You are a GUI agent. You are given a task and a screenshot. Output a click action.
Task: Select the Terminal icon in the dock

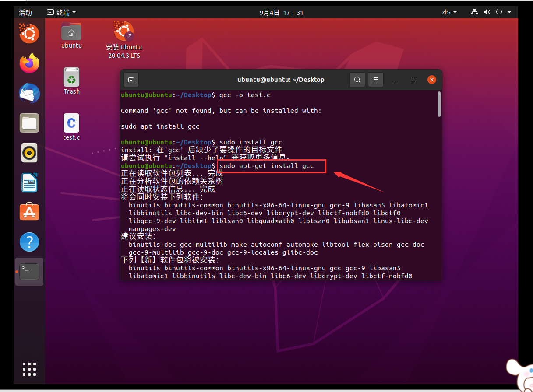click(x=29, y=271)
